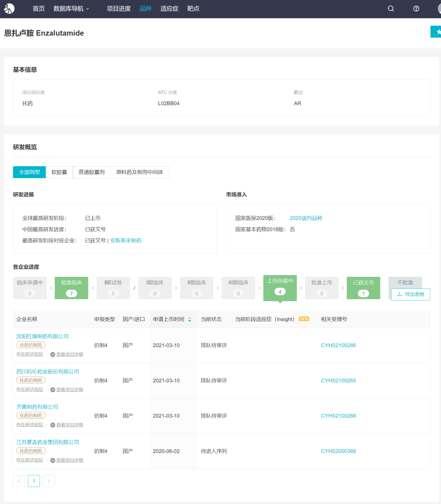Click 有在研适应症 under 齐鲁制药

(x=30, y=425)
